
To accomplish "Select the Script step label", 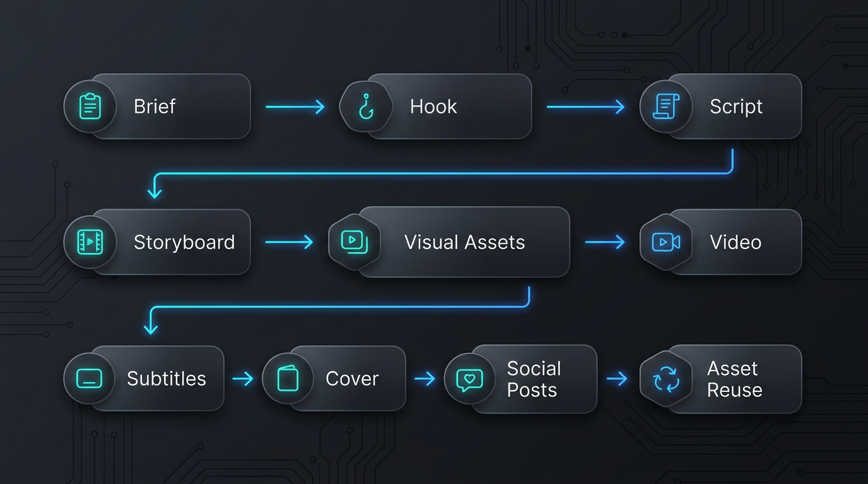I will (x=736, y=107).
